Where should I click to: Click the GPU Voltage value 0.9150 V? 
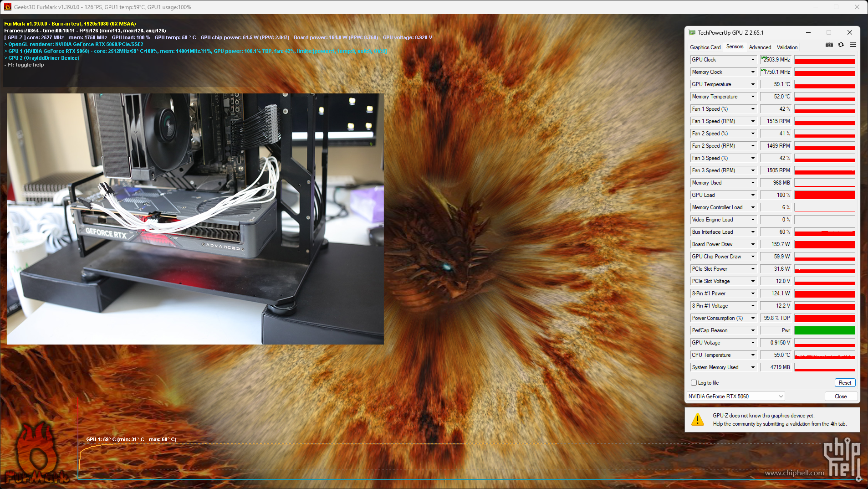tap(776, 343)
